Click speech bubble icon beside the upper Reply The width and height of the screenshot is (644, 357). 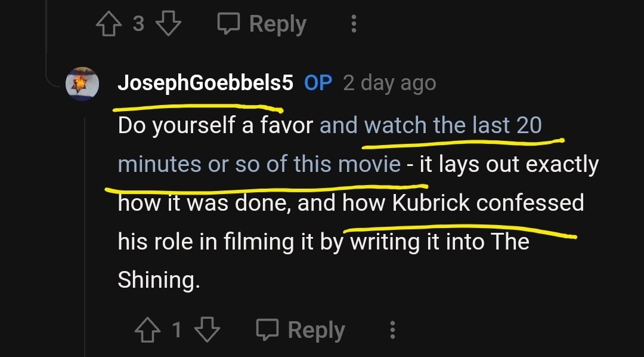pyautogui.click(x=228, y=24)
